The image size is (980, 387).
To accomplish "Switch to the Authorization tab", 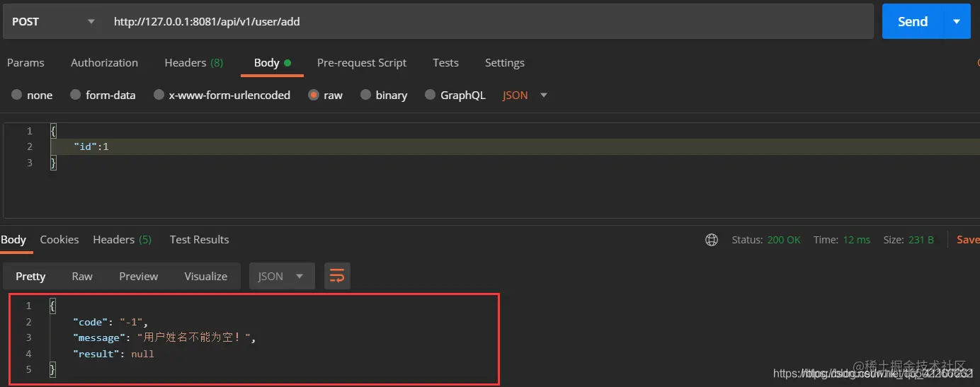I will coord(104,62).
